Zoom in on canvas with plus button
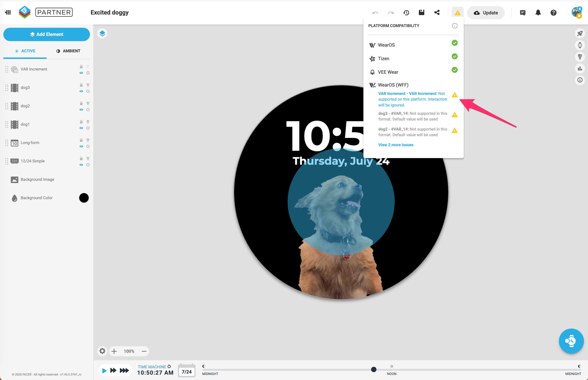 click(x=114, y=351)
